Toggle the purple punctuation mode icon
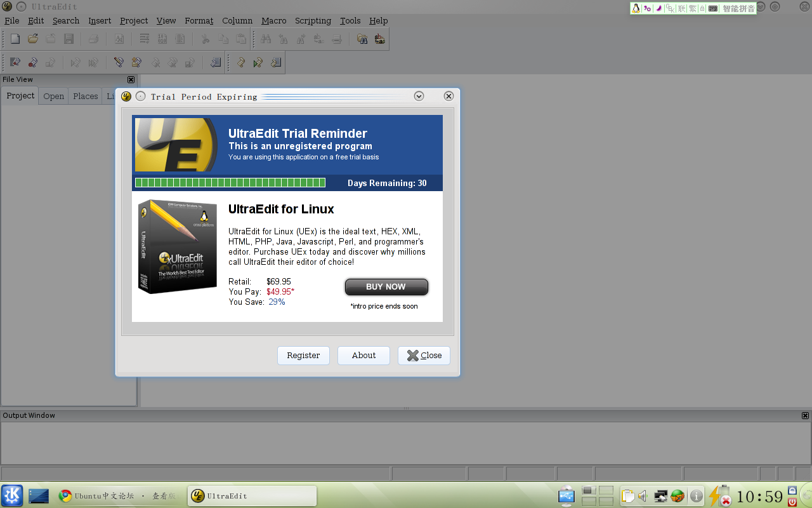 [647, 8]
